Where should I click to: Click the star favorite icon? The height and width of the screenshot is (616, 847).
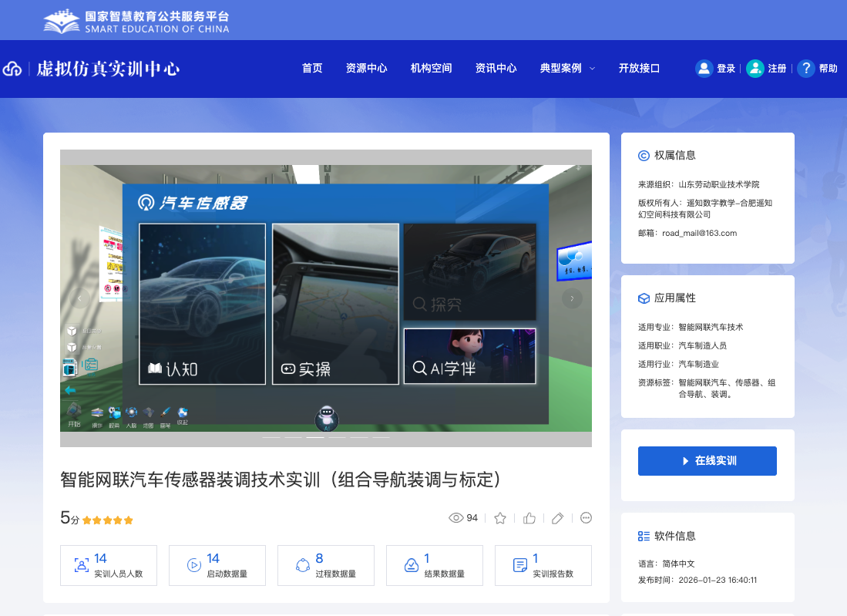pos(500,518)
